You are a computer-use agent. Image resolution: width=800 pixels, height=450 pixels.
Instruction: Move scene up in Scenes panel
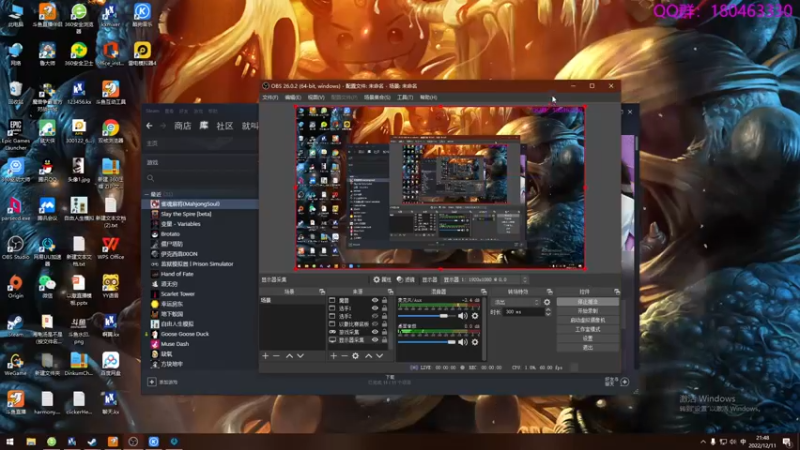point(289,356)
